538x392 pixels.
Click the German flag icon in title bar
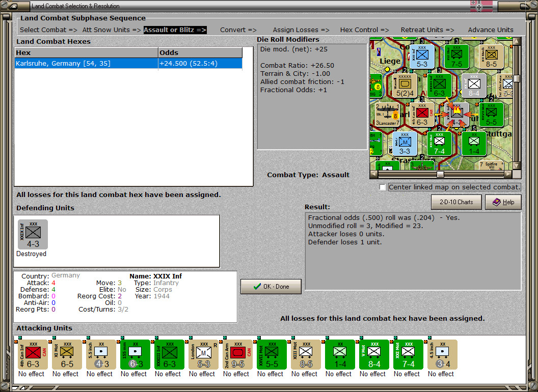pyautogui.click(x=481, y=6)
